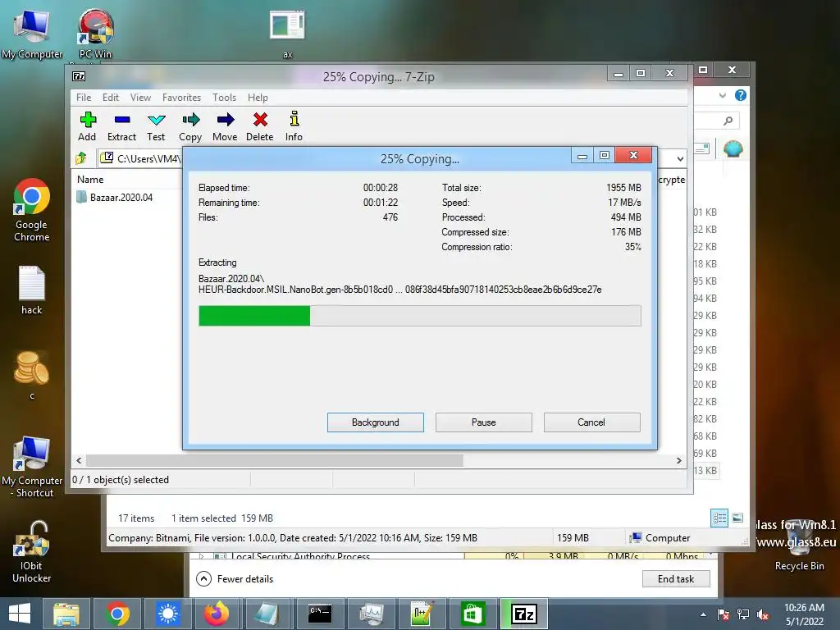This screenshot has height=630, width=840.
Task: Select the coins icon labeled c
Action: [x=32, y=374]
